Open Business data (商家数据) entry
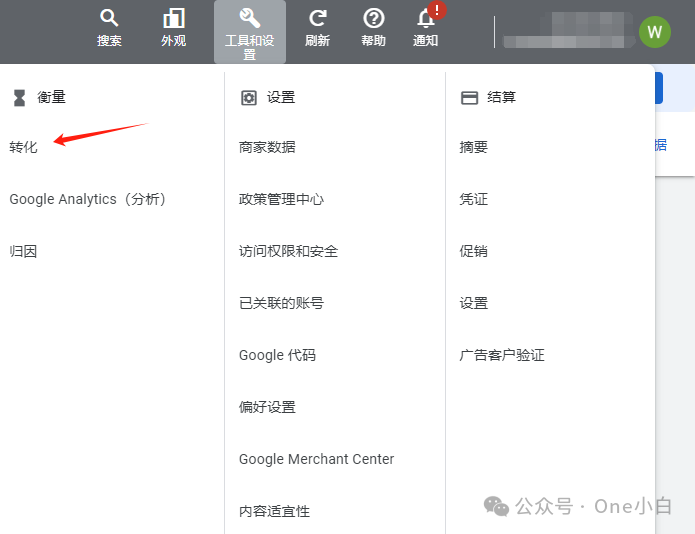The width and height of the screenshot is (695, 534). point(267,147)
